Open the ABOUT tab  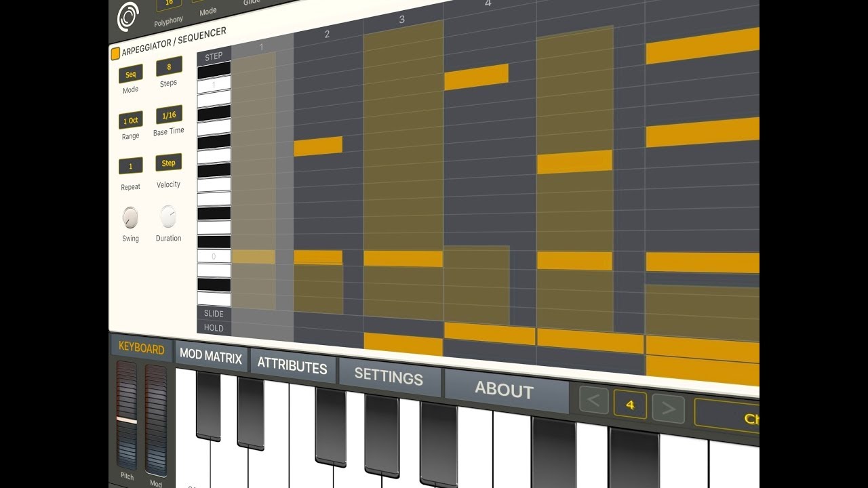click(x=505, y=390)
